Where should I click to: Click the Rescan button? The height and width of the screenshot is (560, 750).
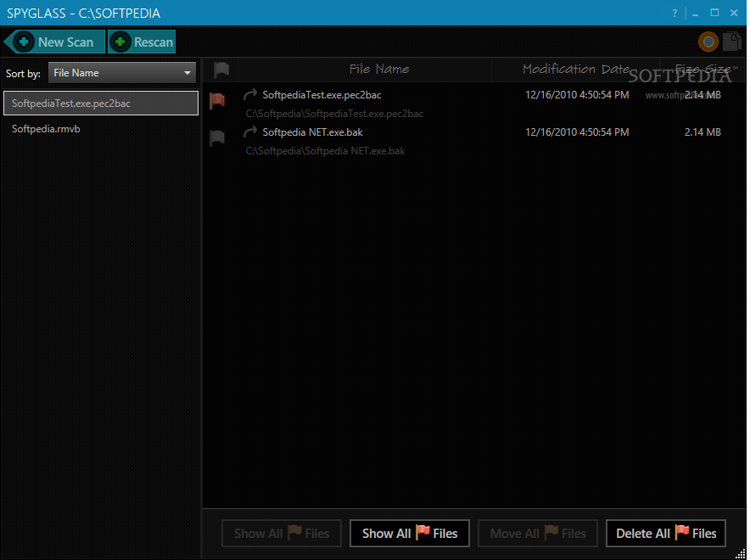pyautogui.click(x=142, y=42)
